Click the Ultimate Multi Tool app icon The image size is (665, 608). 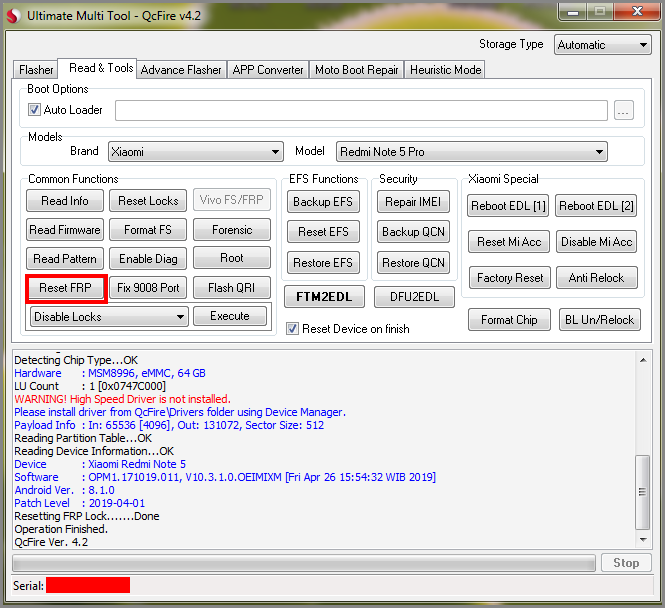[13, 16]
